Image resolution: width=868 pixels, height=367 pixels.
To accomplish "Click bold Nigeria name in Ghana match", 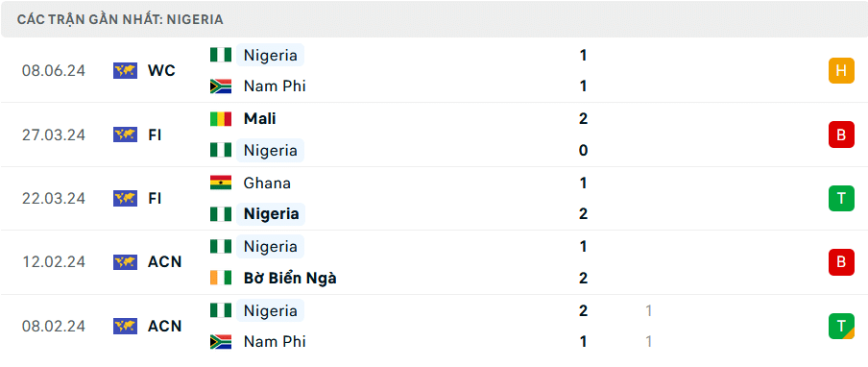I will [271, 214].
